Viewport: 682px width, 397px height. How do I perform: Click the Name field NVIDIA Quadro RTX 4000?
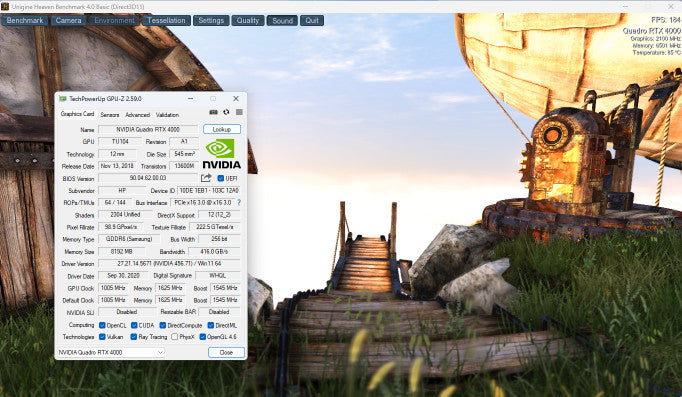[x=148, y=129]
